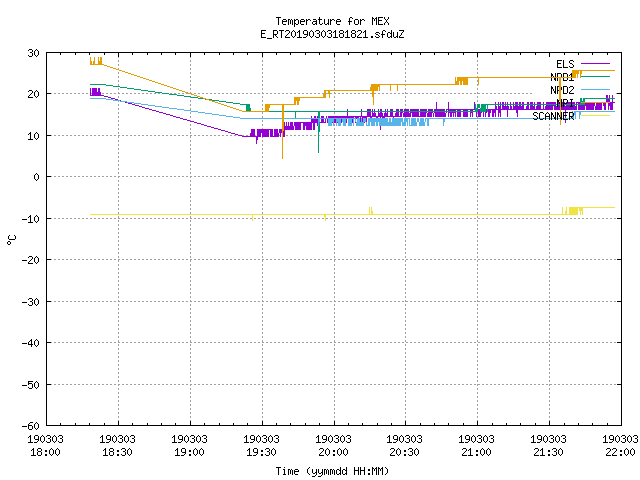Image resolution: width=640 pixels, height=480 pixels.
Task: Click the 19:30 x-axis time label
Action: [261, 452]
